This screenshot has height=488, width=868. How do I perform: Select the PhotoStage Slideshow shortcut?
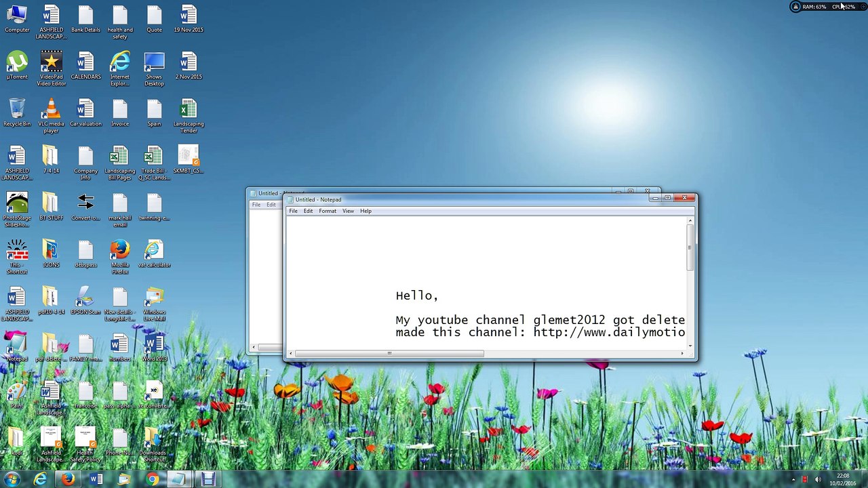(x=17, y=210)
